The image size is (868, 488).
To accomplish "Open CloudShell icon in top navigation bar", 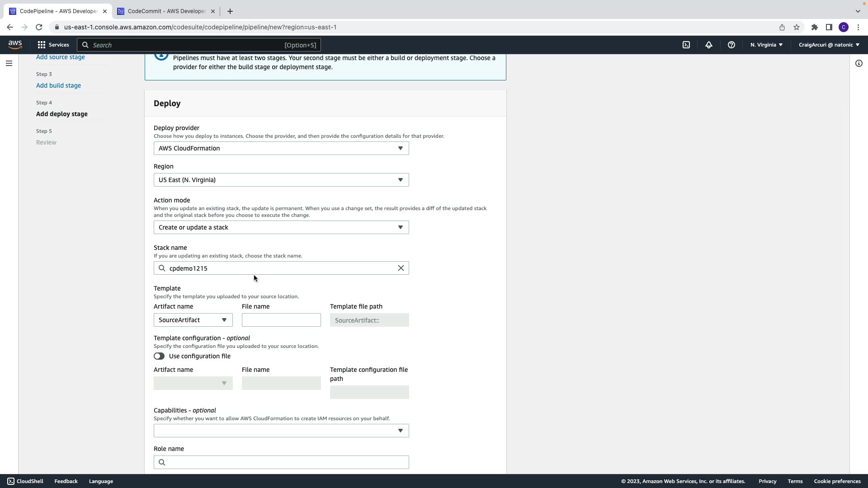I will [x=686, y=45].
